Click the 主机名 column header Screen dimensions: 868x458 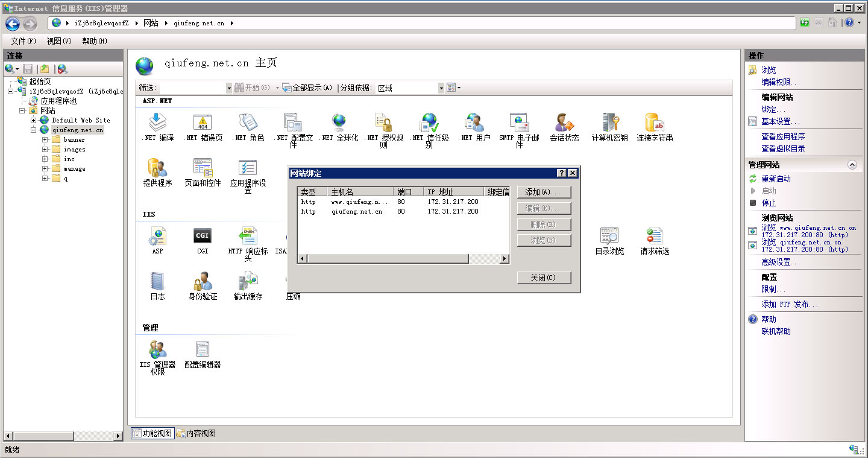[x=360, y=192]
